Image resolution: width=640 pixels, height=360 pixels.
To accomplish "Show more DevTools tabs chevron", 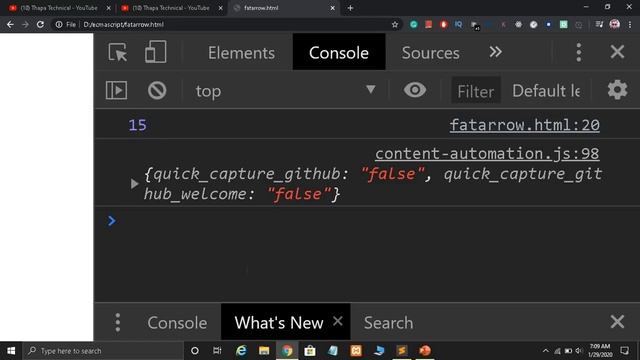I will pyautogui.click(x=495, y=52).
